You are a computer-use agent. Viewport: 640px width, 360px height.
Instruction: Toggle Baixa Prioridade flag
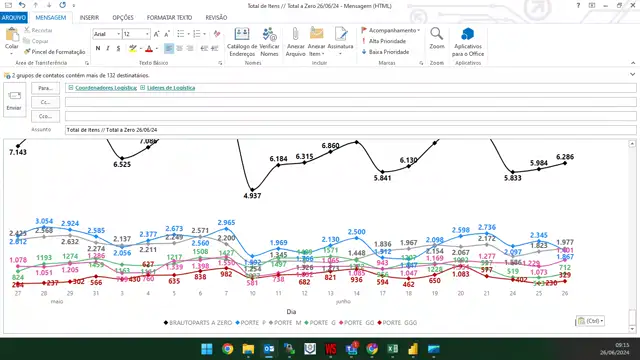coord(385,52)
